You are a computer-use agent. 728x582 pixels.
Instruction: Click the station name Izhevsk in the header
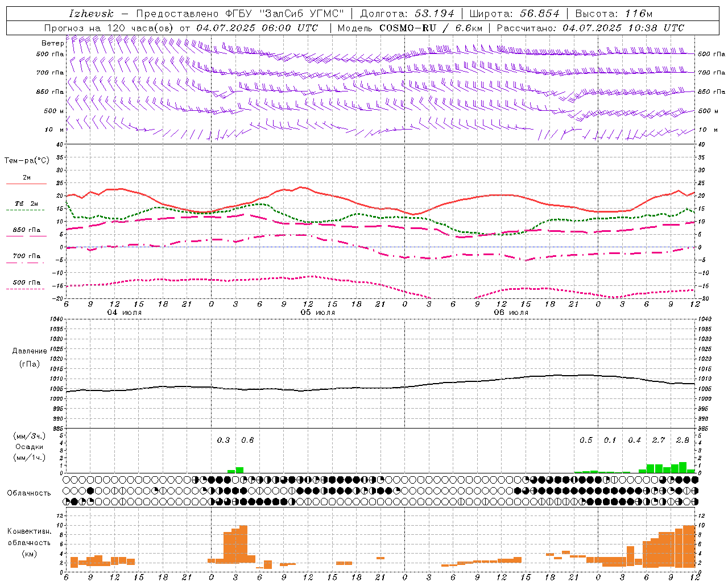point(91,14)
